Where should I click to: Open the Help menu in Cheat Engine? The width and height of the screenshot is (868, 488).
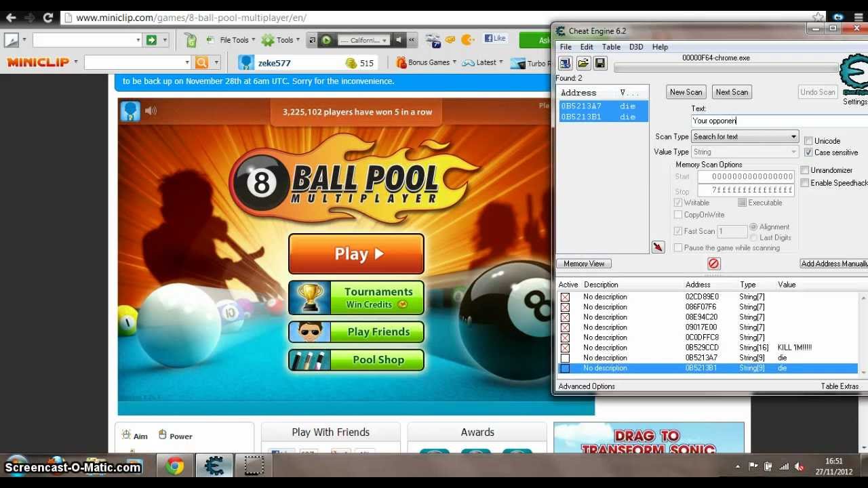660,47
